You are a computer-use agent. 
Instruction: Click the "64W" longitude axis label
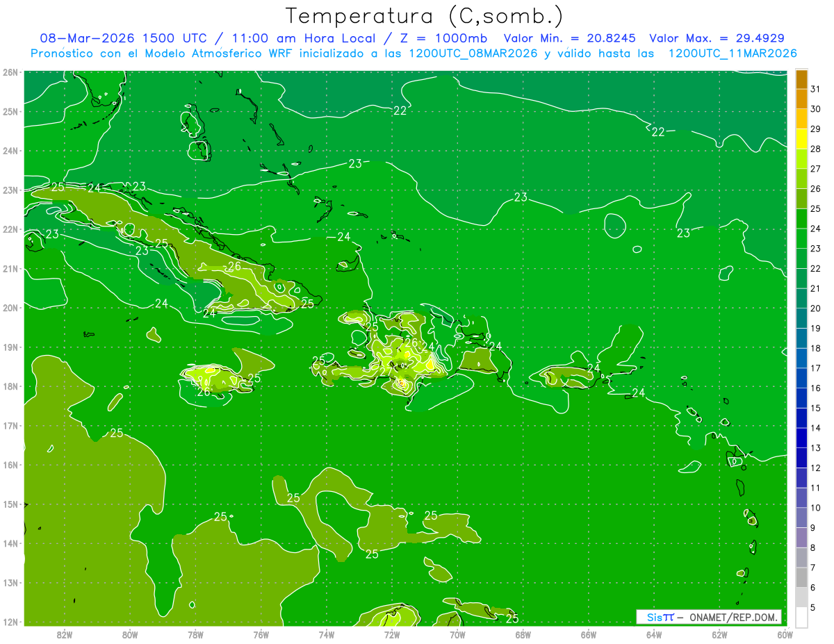pyautogui.click(x=654, y=634)
